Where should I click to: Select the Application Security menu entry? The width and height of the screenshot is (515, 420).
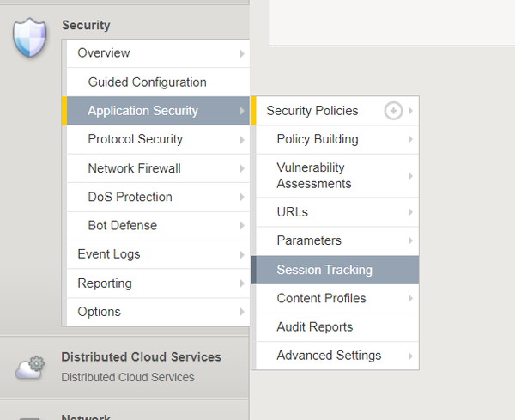(142, 111)
